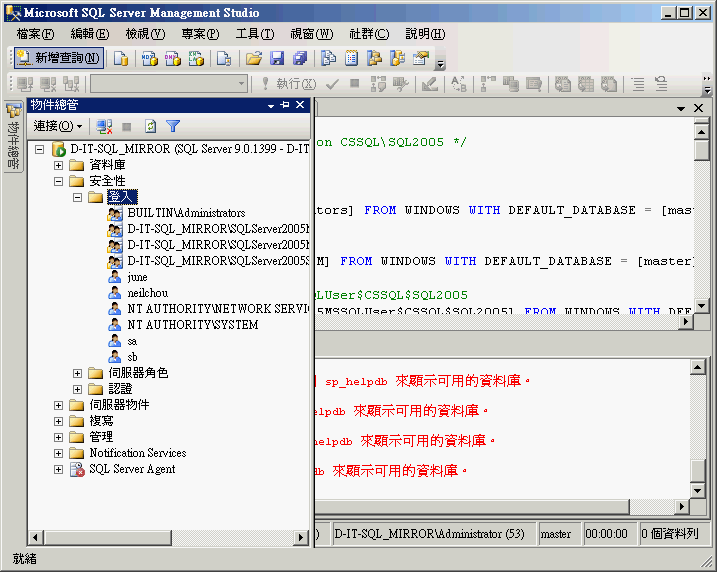Click the SQL Server Mobile query icon
The image size is (717, 572).
click(224, 58)
